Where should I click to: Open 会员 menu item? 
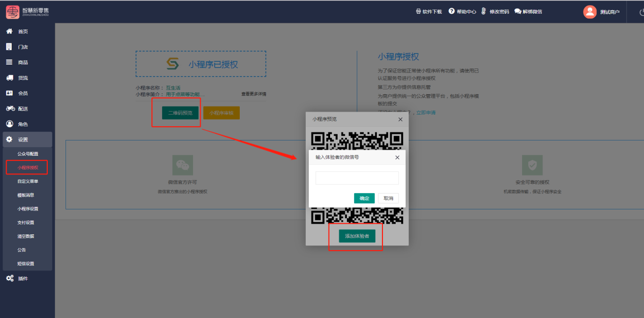coord(23,93)
